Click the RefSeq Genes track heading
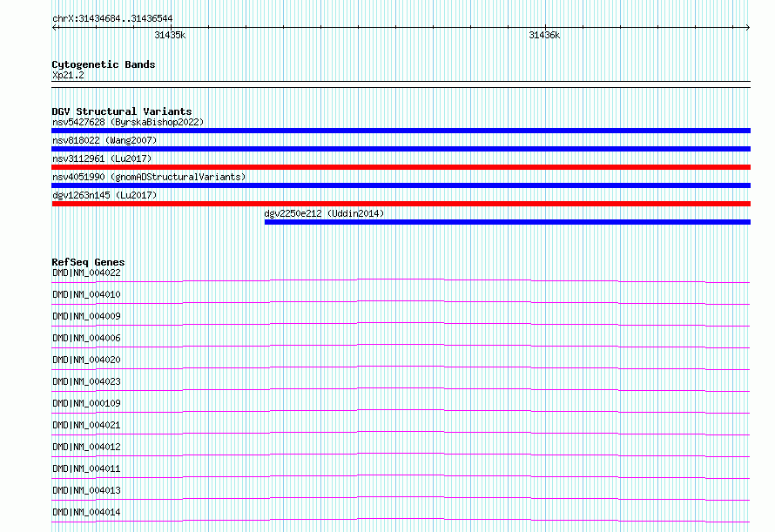Screen dimensions: 775x532 point(88,263)
